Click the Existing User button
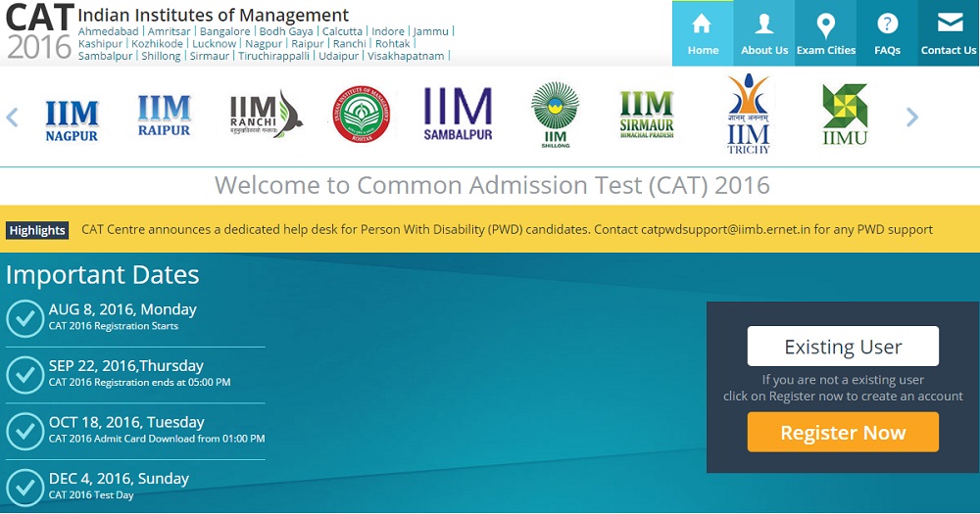 843,346
